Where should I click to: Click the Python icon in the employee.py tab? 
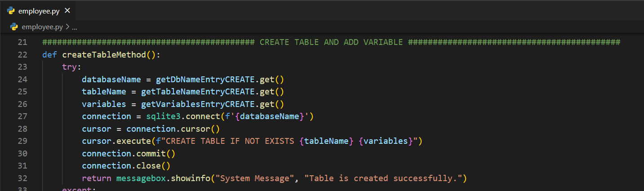coord(11,11)
